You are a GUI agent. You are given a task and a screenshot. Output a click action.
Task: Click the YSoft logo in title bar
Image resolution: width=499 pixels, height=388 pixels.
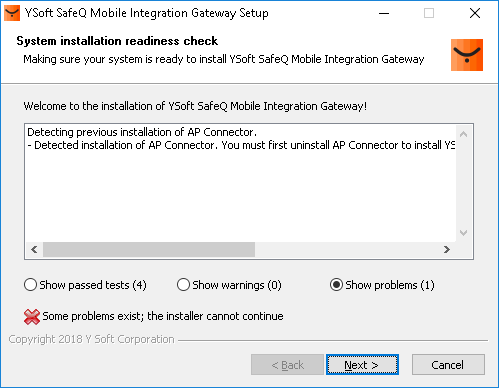(x=12, y=13)
